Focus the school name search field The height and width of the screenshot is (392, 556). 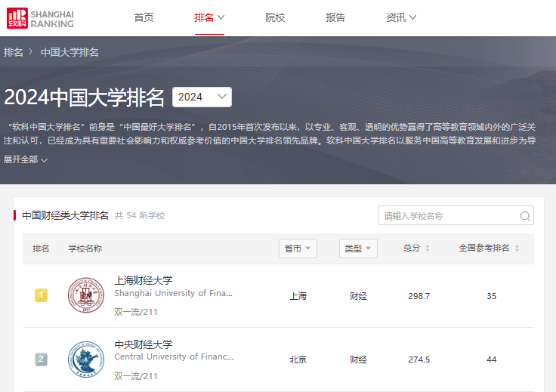456,215
